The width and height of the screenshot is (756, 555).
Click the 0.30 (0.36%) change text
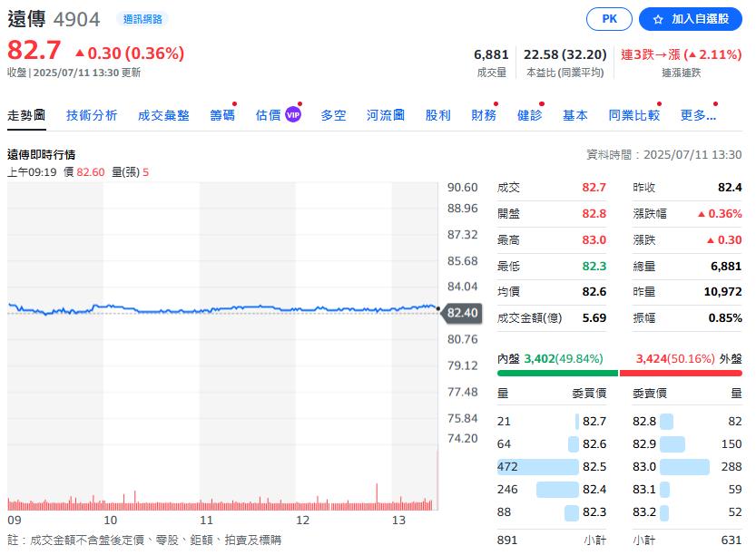click(x=130, y=53)
